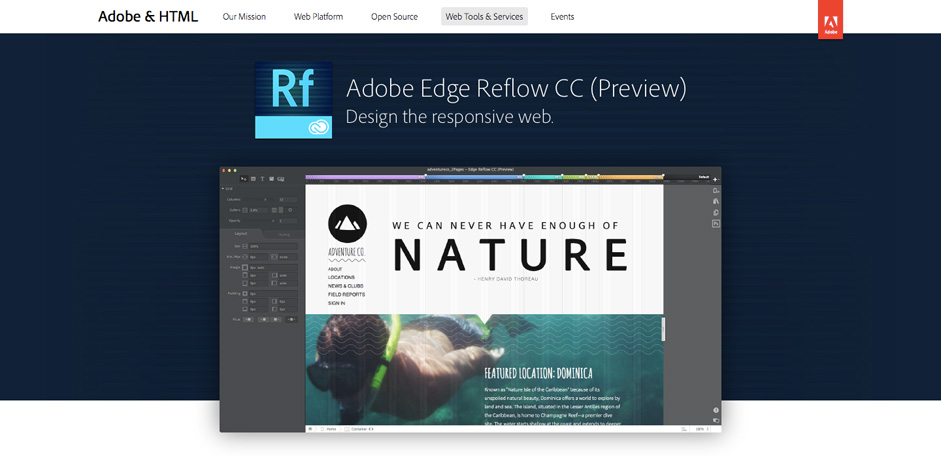
Task: Click the Container breadcrumb in bottom bar
Action: point(359,429)
